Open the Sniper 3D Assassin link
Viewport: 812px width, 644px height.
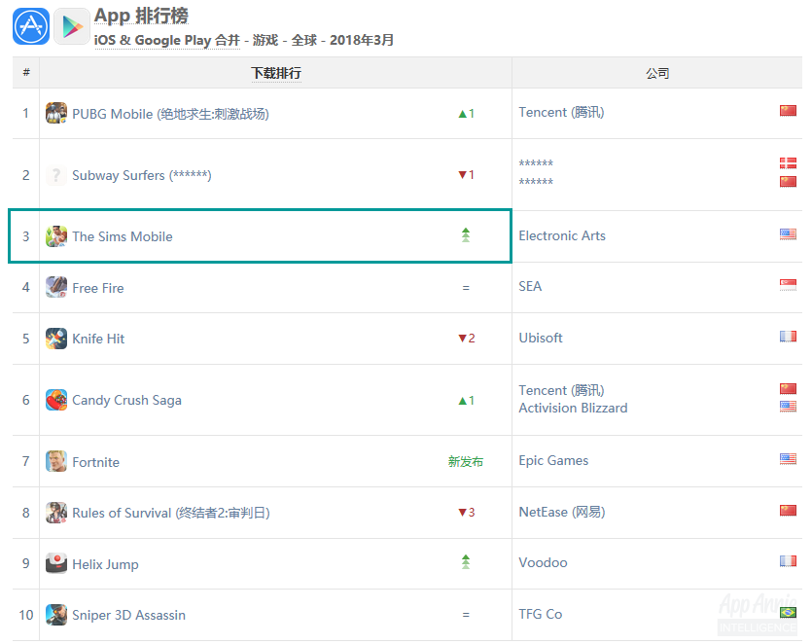coord(128,615)
